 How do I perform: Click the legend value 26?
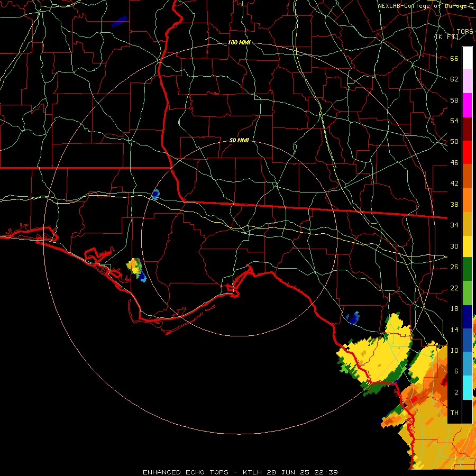(454, 267)
